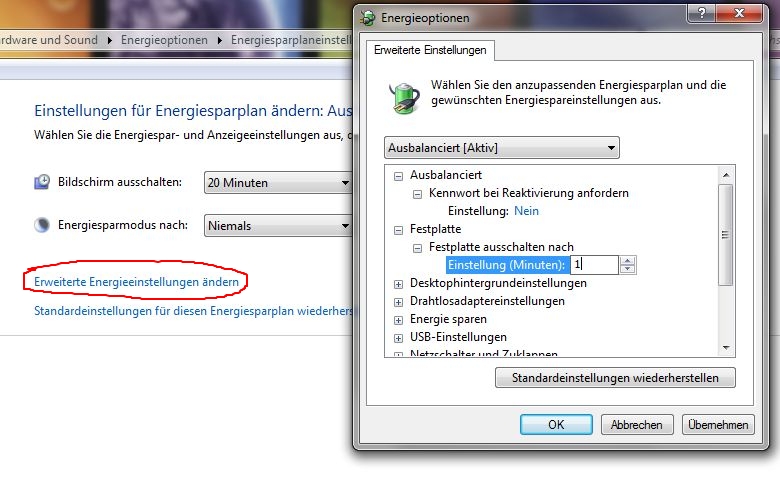This screenshot has height=490, width=780.
Task: Expand Desktophintergrundeinstellungen node
Action: coord(398,284)
